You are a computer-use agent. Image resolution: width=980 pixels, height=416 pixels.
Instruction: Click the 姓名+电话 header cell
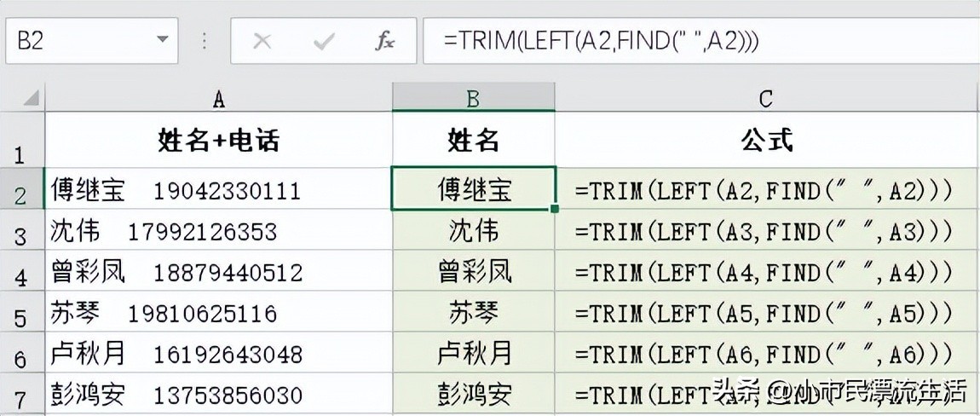click(x=218, y=141)
